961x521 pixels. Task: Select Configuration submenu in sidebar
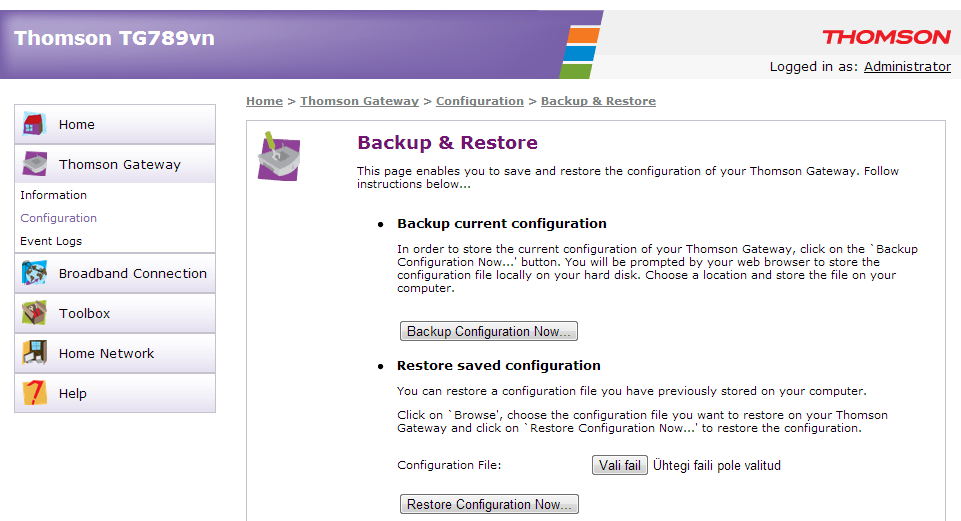coord(58,218)
